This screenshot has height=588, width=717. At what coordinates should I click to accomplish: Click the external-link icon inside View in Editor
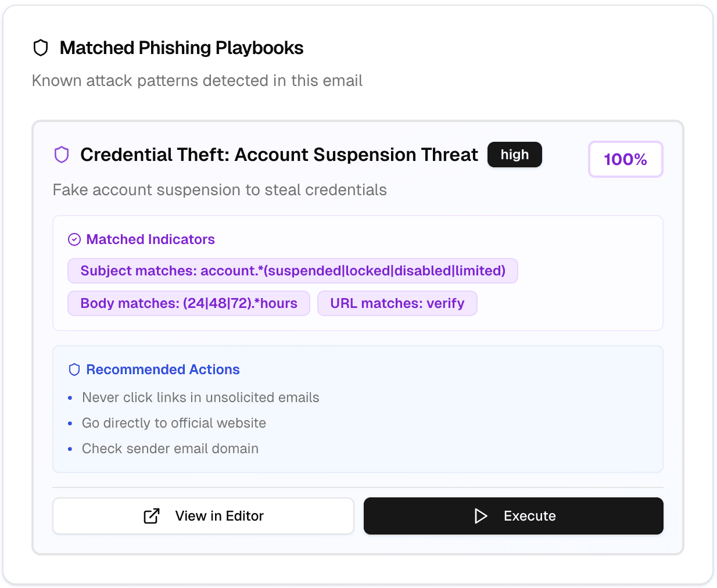(152, 515)
